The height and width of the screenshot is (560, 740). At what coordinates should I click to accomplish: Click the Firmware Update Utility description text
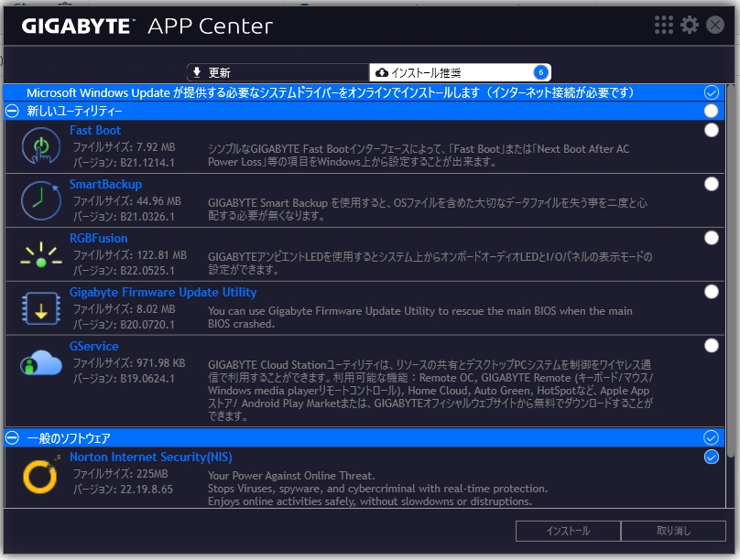click(420, 318)
